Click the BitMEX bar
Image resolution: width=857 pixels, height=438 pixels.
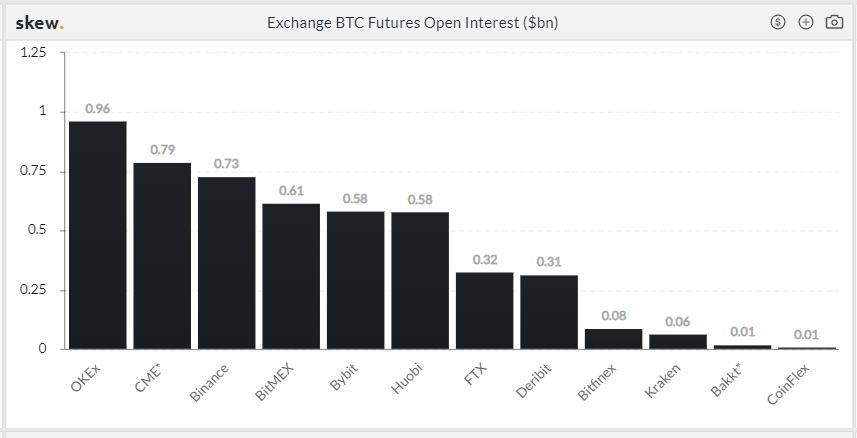291,276
